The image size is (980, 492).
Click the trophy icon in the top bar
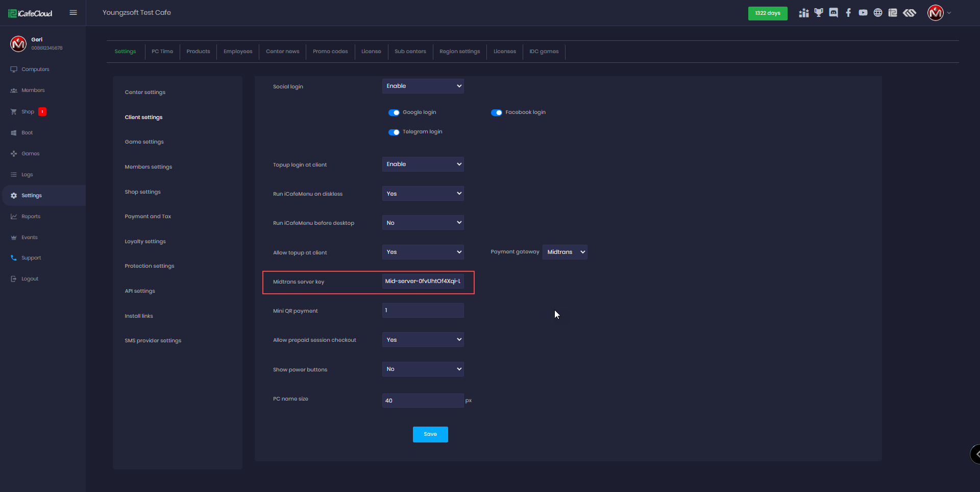coord(819,13)
